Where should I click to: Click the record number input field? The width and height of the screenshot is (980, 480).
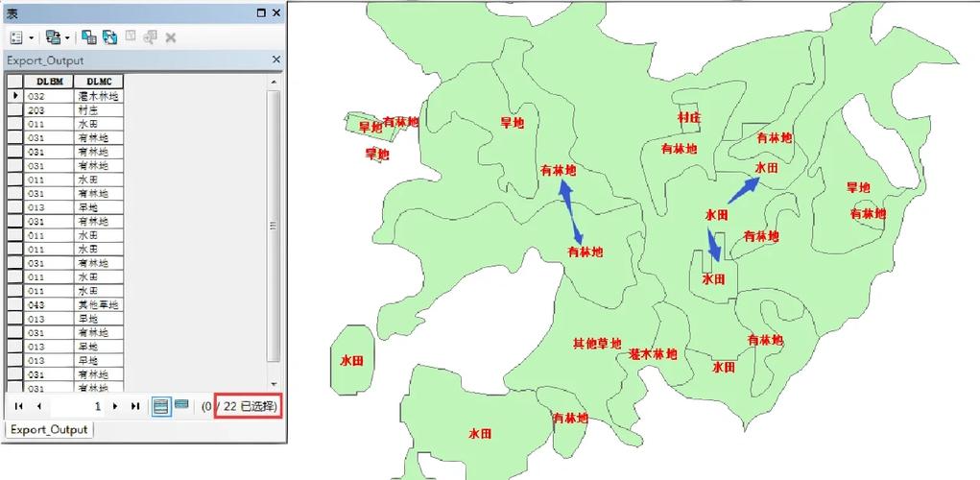(x=78, y=406)
